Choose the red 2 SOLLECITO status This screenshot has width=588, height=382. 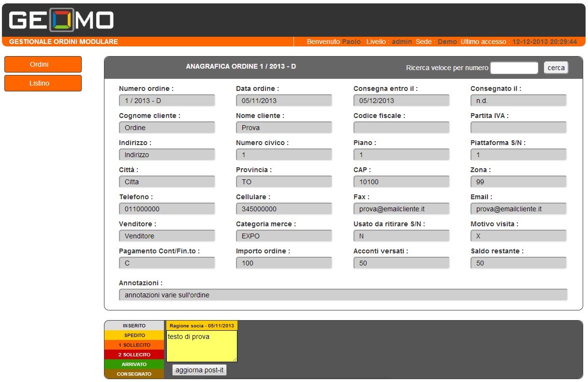pos(134,354)
